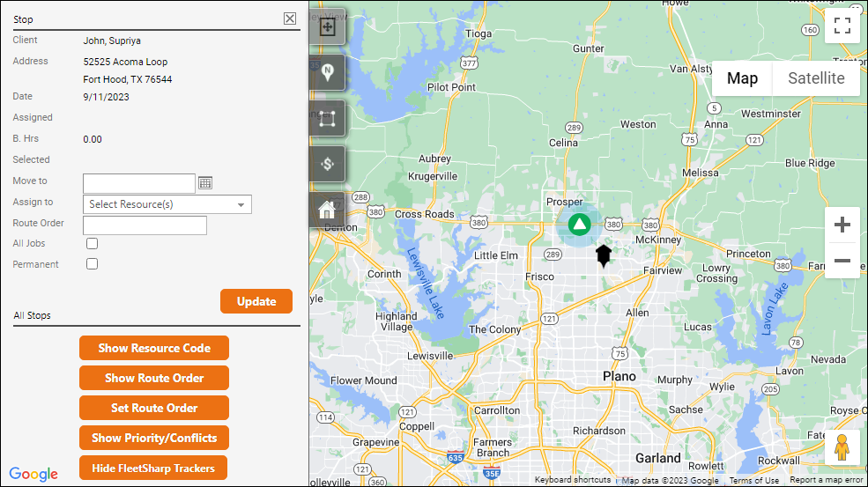Image resolution: width=868 pixels, height=487 pixels.
Task: Open the Select Resource(s) dropdown
Action: pyautogui.click(x=167, y=204)
